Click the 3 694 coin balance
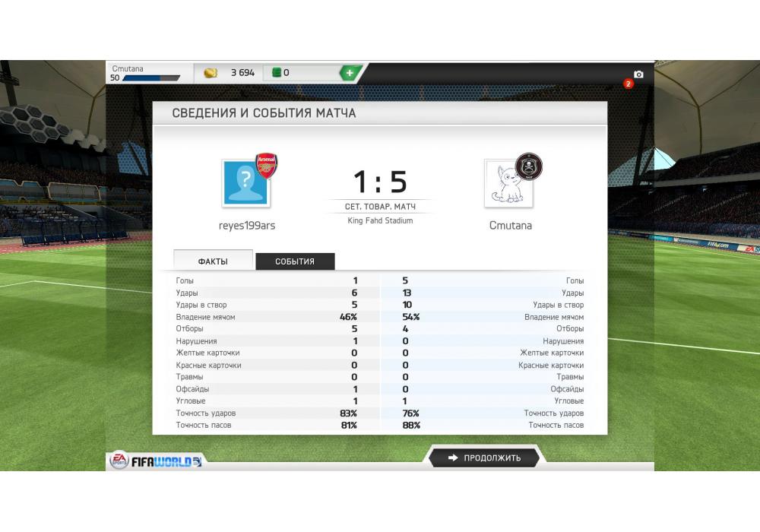Screen dimensions: 760x532 (x=242, y=73)
